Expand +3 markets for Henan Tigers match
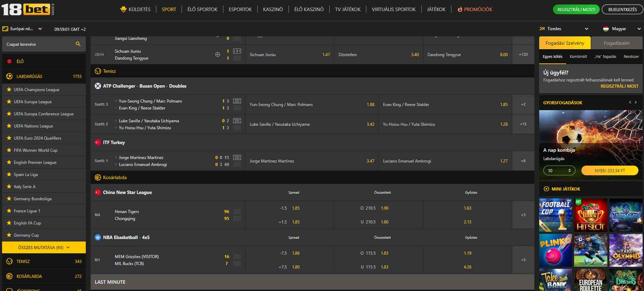This screenshot has width=644, height=291. (x=523, y=215)
